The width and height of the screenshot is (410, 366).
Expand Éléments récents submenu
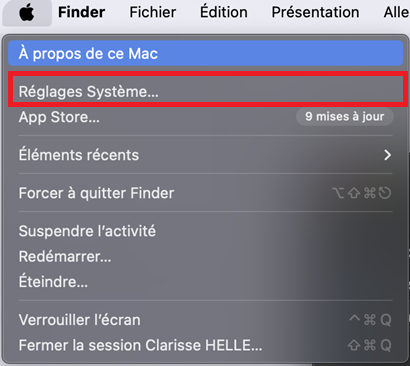pyautogui.click(x=206, y=155)
